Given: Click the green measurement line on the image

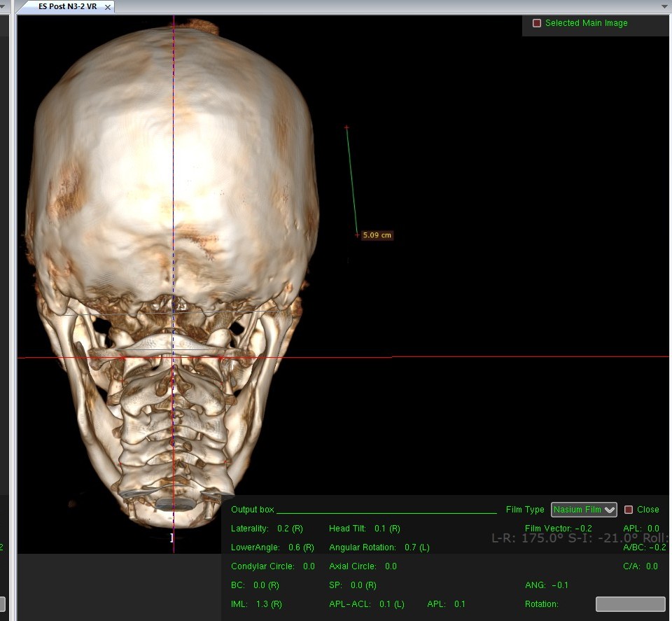Looking at the screenshot, I should [351, 181].
